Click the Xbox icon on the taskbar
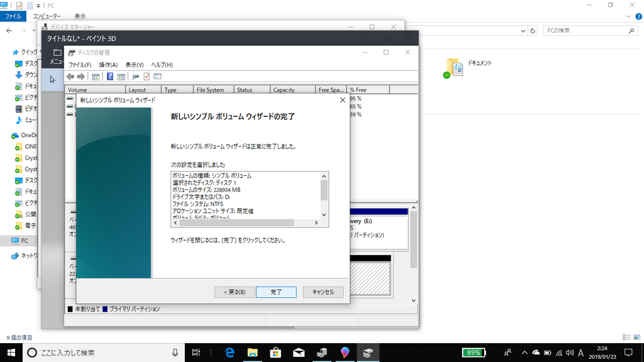Screen dimensions: 644x362 [x=321, y=353]
